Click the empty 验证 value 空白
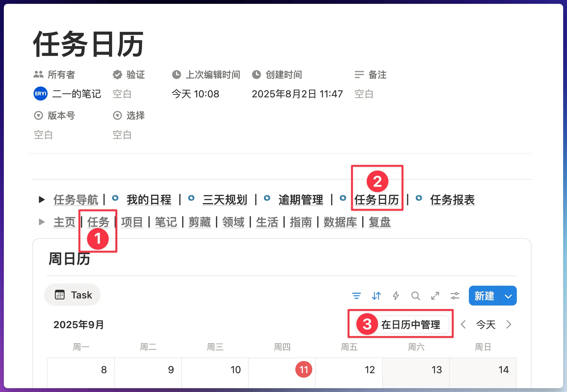The width and height of the screenshot is (567, 392). point(122,94)
